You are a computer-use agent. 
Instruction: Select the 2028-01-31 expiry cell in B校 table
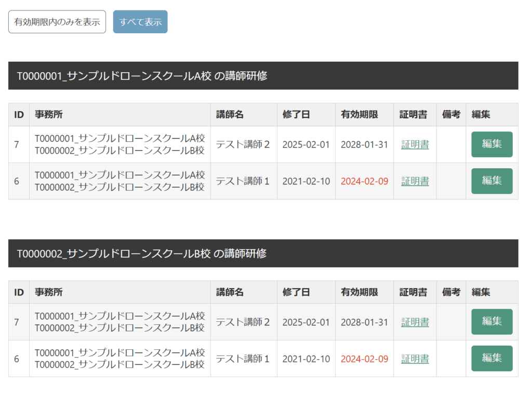pyautogui.click(x=364, y=322)
